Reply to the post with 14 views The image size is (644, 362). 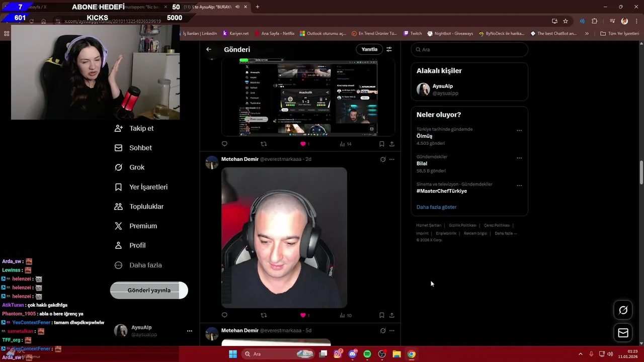[224, 144]
